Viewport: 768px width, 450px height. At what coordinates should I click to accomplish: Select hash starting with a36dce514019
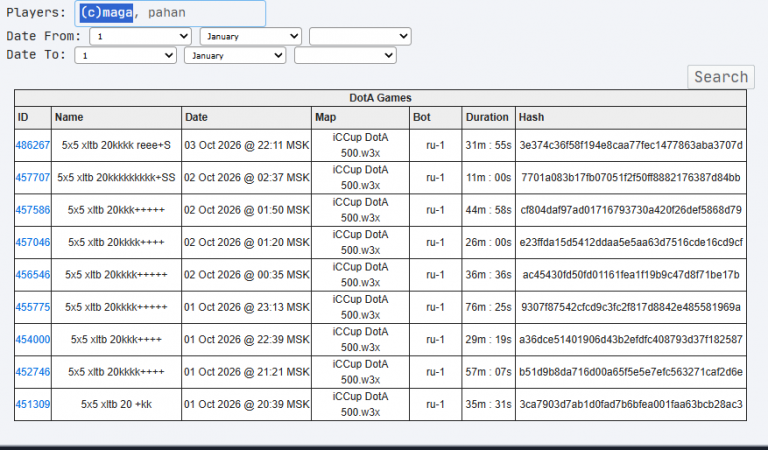[631, 339]
